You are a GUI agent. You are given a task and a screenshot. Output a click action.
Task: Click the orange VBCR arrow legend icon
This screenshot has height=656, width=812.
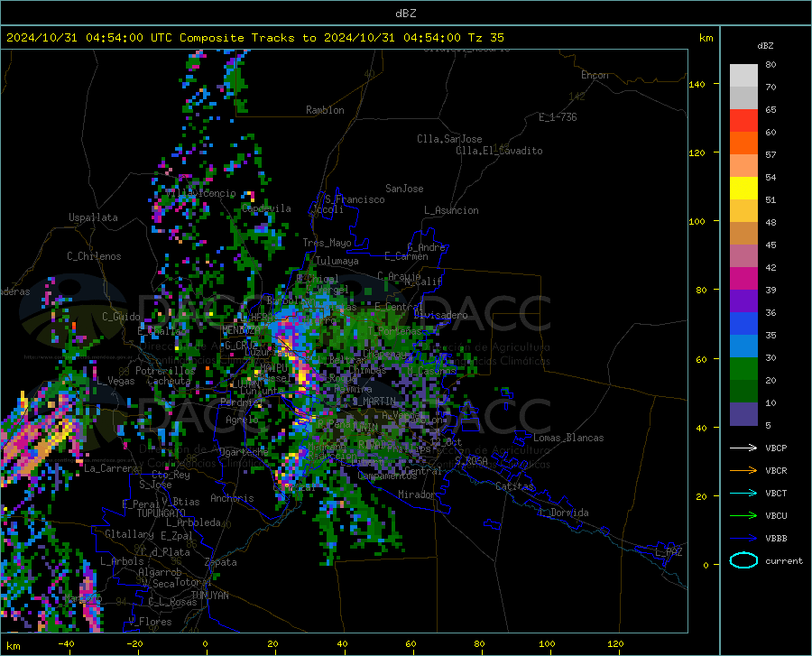[743, 471]
